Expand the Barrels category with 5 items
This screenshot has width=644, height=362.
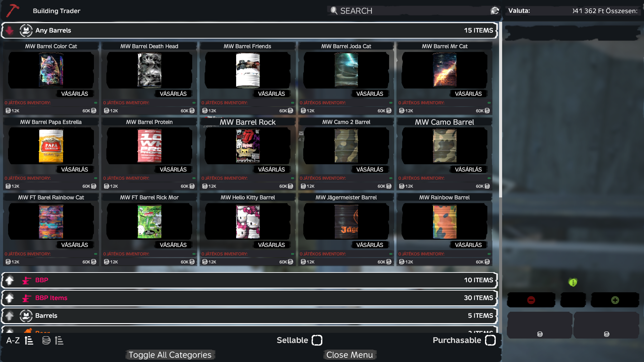9,316
